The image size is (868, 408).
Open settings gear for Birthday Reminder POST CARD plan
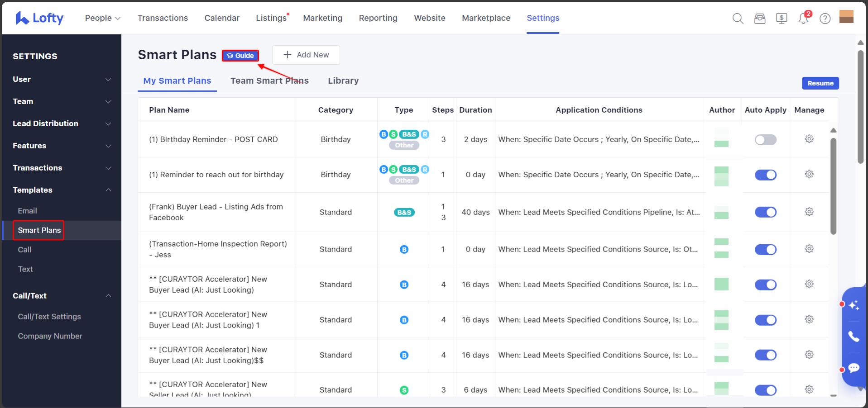point(809,139)
